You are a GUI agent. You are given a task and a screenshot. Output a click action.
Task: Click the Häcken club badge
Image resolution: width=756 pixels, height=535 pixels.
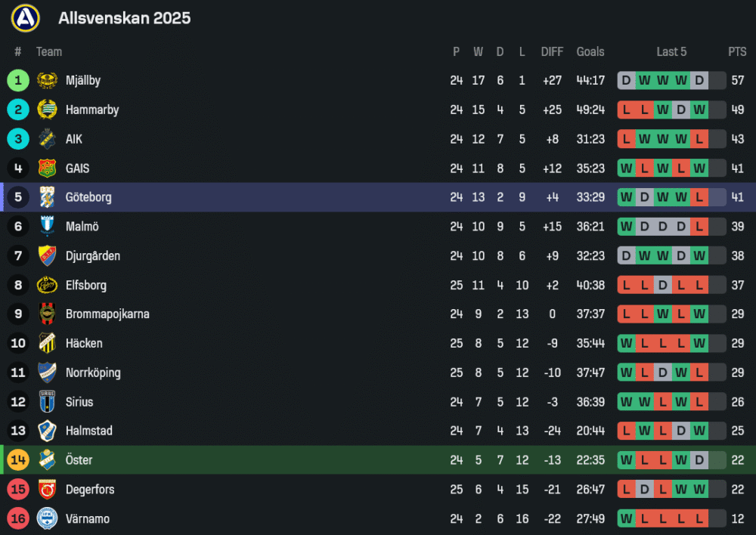47,343
